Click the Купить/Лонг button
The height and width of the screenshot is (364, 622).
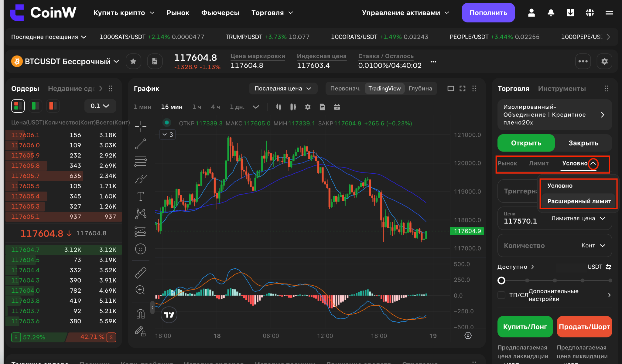(x=525, y=327)
